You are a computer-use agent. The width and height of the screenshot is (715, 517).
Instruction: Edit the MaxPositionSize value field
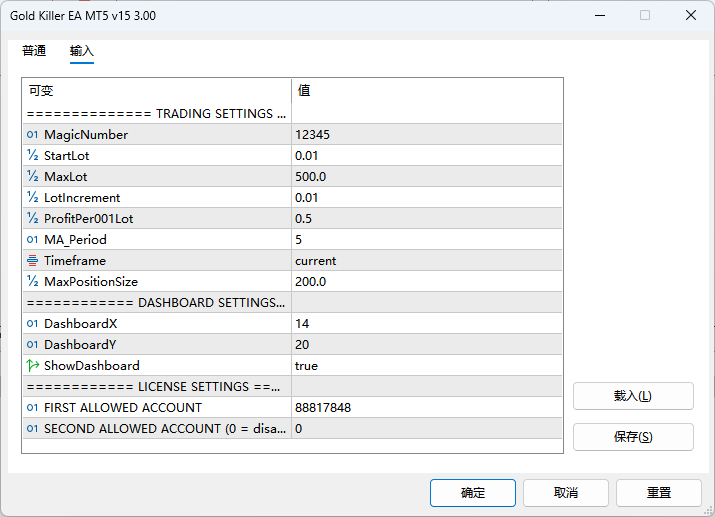tap(426, 282)
